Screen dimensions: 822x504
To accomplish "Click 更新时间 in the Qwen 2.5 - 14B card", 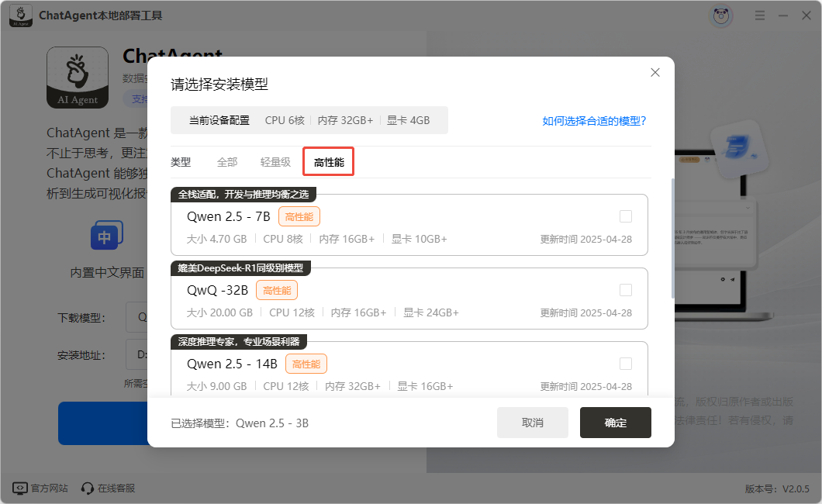I will tap(586, 387).
